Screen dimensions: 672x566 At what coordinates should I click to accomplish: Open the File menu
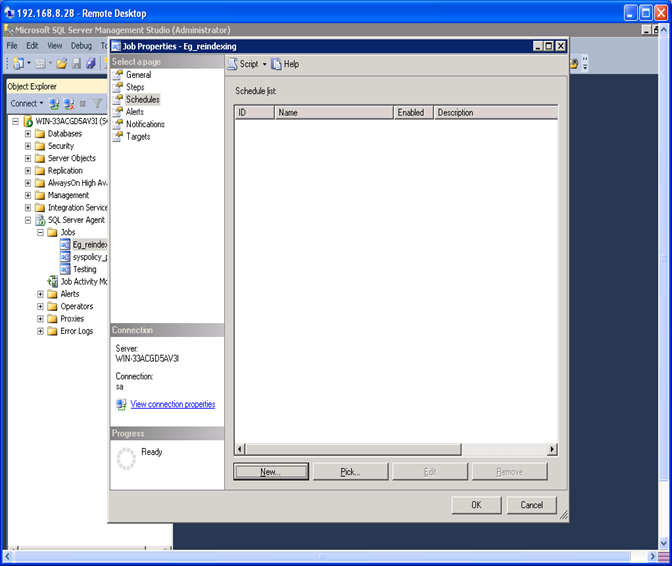12,46
